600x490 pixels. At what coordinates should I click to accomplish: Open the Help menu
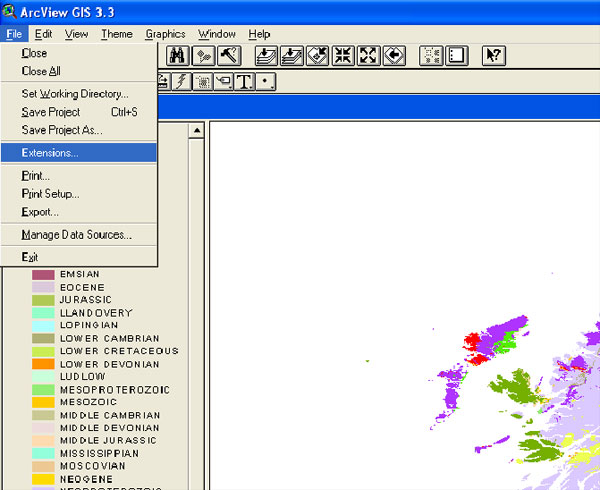(x=259, y=34)
